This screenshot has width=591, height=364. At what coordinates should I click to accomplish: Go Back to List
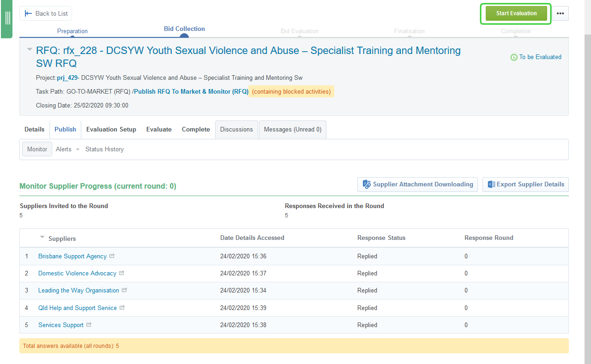(x=46, y=13)
